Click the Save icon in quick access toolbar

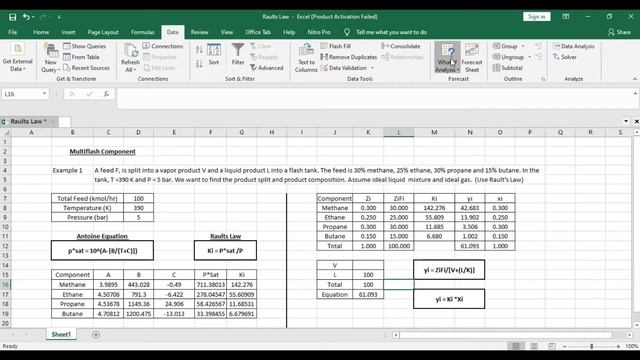click(13, 17)
